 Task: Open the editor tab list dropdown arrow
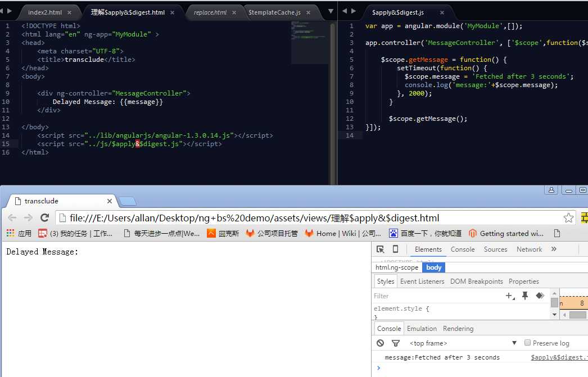pyautogui.click(x=331, y=11)
